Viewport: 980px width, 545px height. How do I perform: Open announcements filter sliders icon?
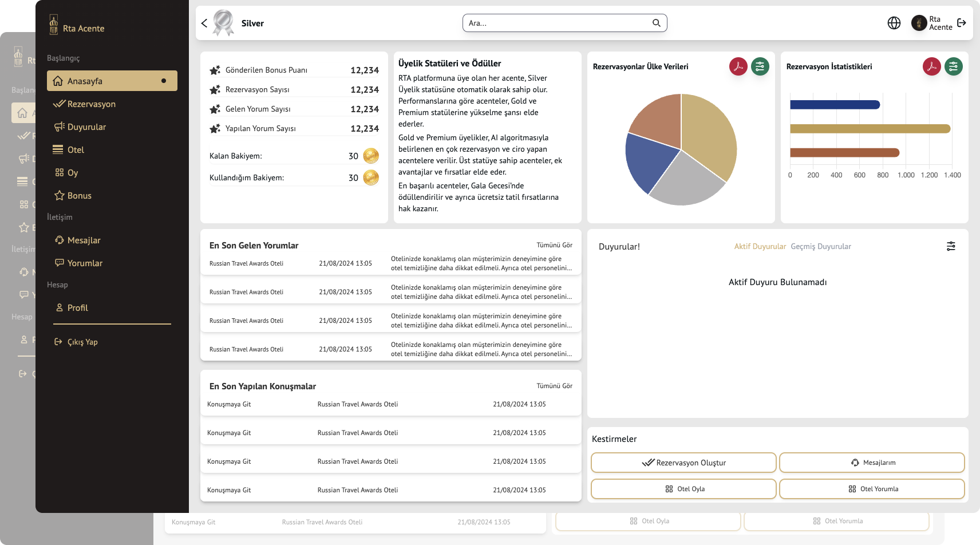click(951, 246)
